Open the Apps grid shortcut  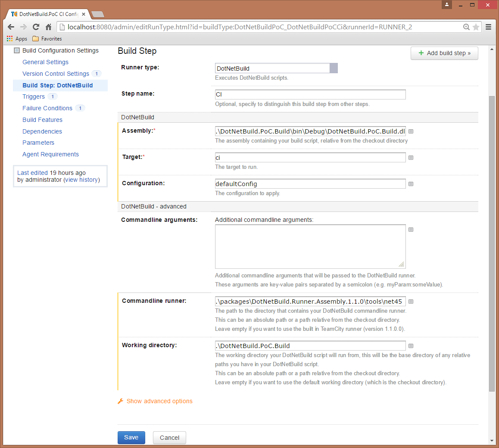click(17, 38)
